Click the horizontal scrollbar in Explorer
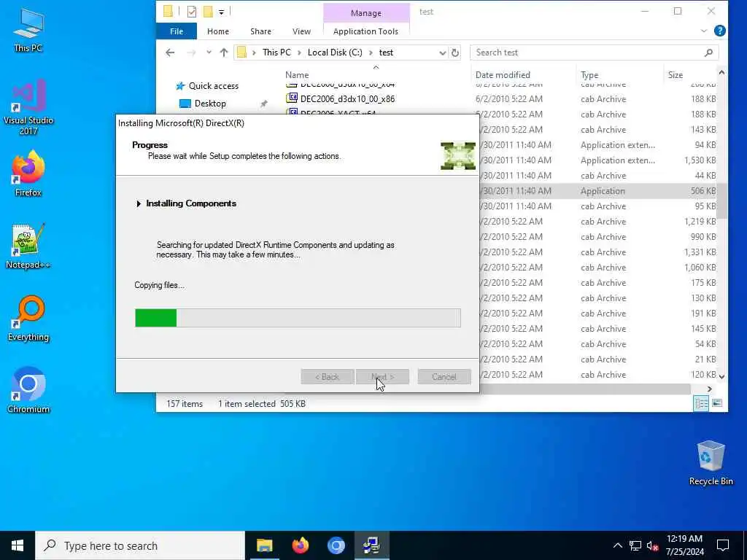This screenshot has width=747, height=560. coord(585,389)
